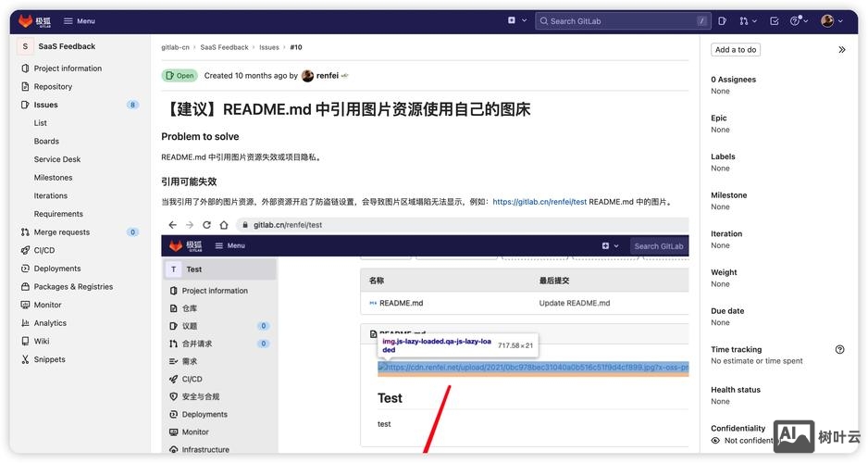Open Boards under Issues

(46, 142)
